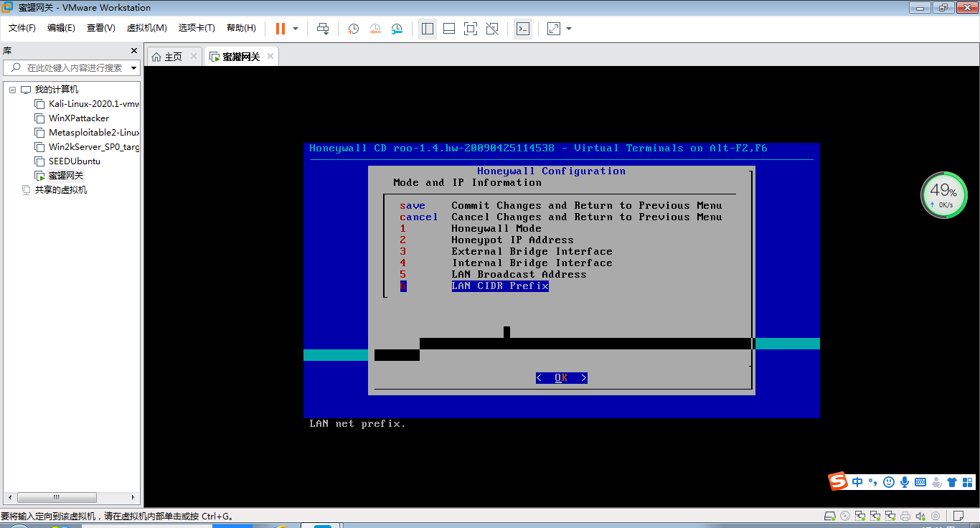Close the 库 library panel
This screenshot has height=528, width=980.
(x=133, y=51)
